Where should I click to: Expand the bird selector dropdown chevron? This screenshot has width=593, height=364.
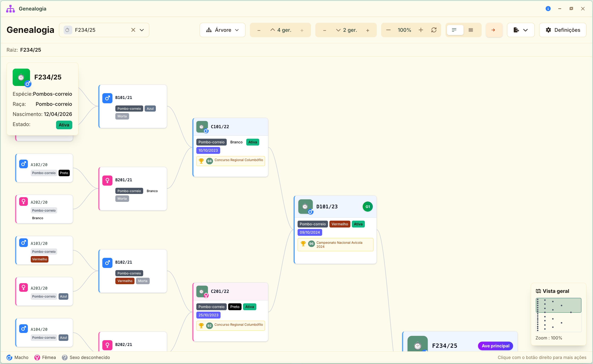pyautogui.click(x=142, y=30)
